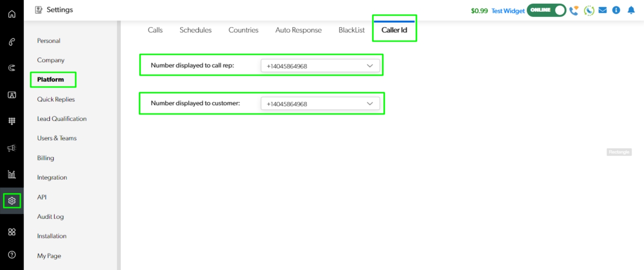Viewport: 644px width, 270px height.
Task: Open Billing settings section
Action: (x=45, y=158)
